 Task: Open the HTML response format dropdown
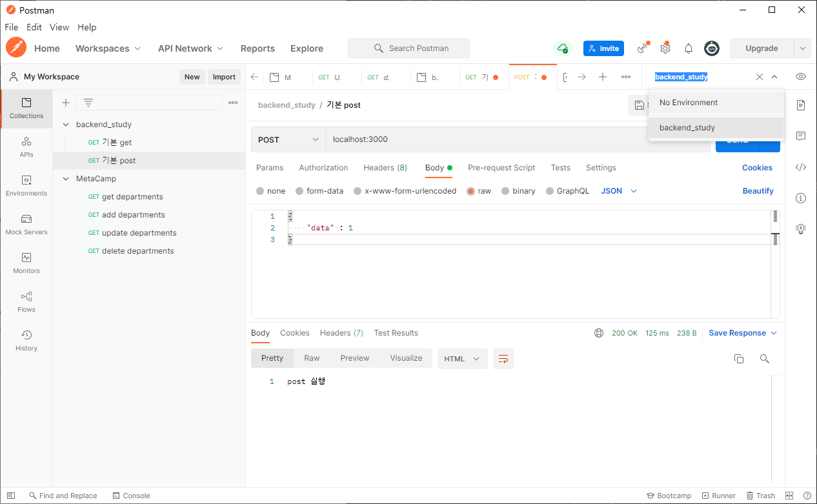pyautogui.click(x=463, y=359)
